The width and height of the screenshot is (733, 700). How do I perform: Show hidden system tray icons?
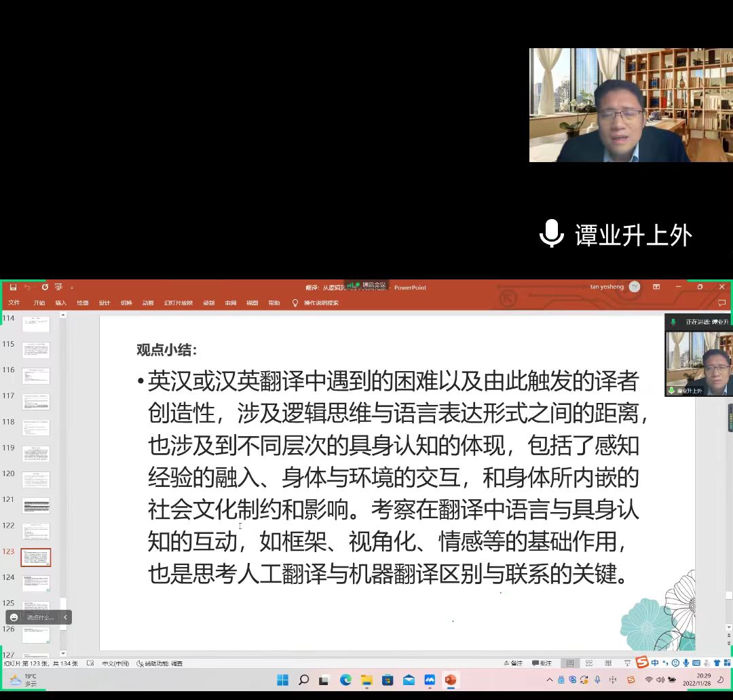550,680
